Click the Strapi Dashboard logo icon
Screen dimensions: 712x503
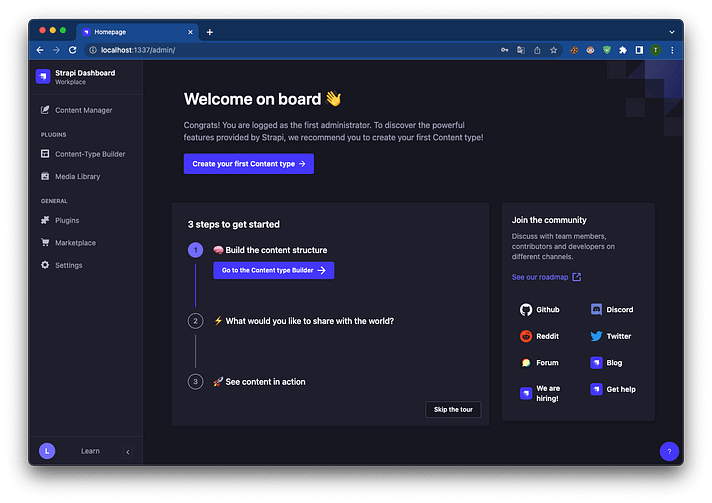pyautogui.click(x=43, y=76)
